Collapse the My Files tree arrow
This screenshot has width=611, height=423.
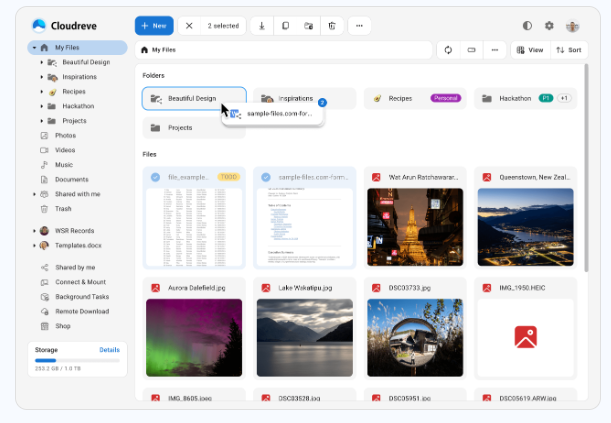[x=34, y=48]
